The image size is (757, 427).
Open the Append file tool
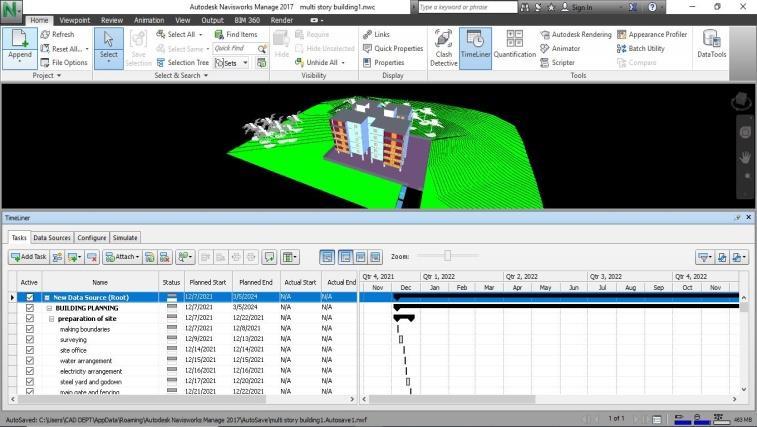click(x=20, y=47)
